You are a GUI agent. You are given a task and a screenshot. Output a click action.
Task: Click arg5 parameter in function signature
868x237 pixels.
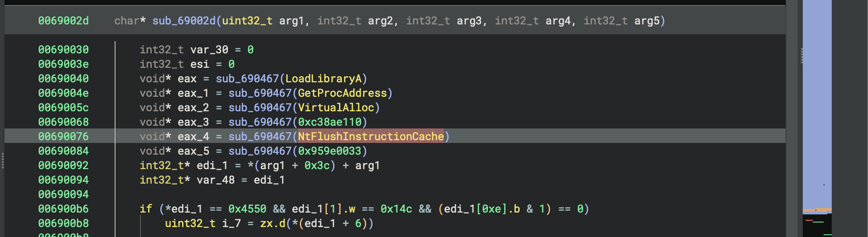(646, 21)
